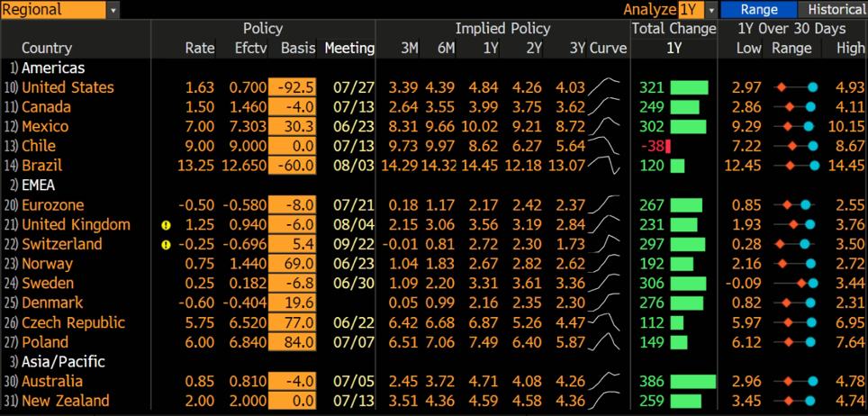The width and height of the screenshot is (868, 416).
Task: Click Australia green change bar
Action: pyautogui.click(x=693, y=381)
